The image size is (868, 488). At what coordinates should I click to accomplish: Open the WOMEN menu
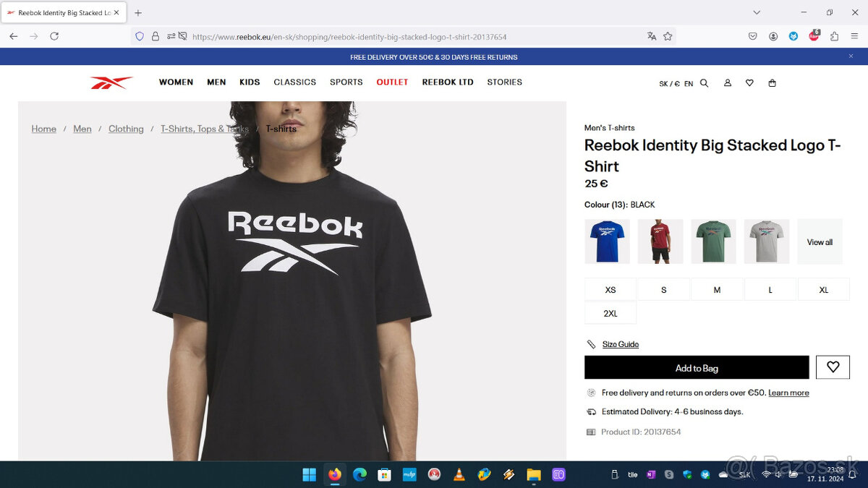pos(176,82)
